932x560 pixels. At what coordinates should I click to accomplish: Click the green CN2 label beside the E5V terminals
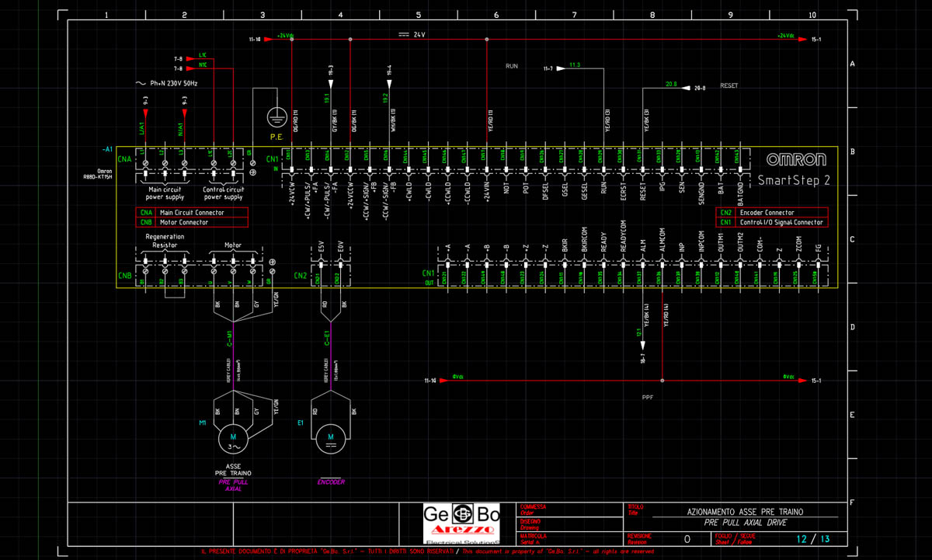pyautogui.click(x=301, y=275)
